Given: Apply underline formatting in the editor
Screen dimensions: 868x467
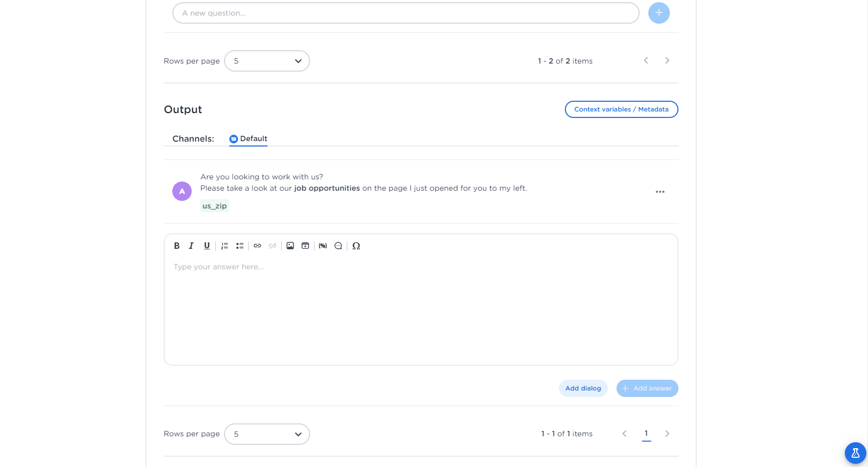Looking at the screenshot, I should (207, 246).
